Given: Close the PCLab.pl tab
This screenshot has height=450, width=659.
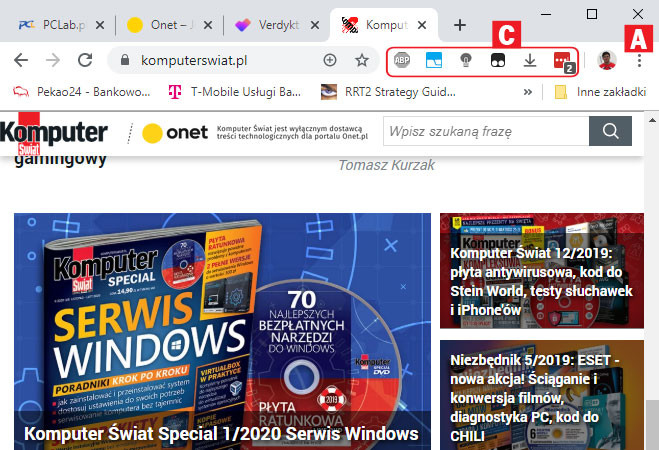Looking at the screenshot, I should pos(100,25).
